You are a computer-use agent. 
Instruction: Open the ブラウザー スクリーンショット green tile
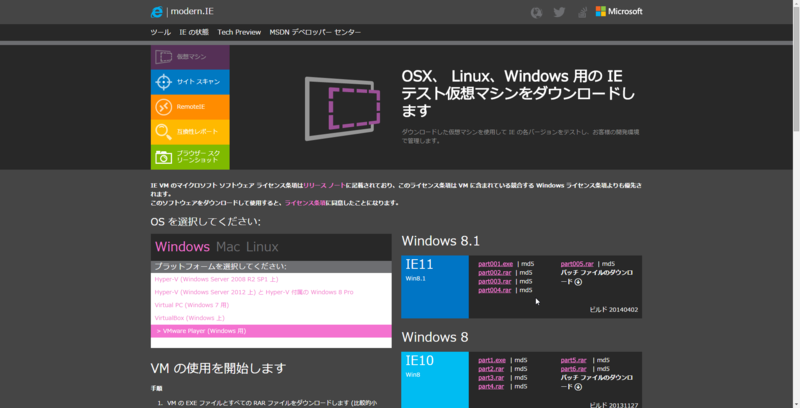pos(190,157)
